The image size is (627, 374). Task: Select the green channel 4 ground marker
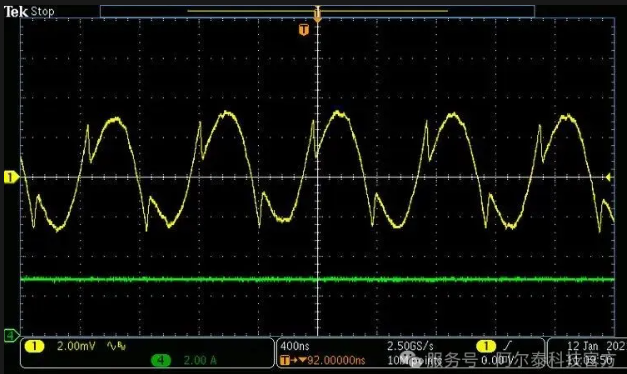pos(11,335)
